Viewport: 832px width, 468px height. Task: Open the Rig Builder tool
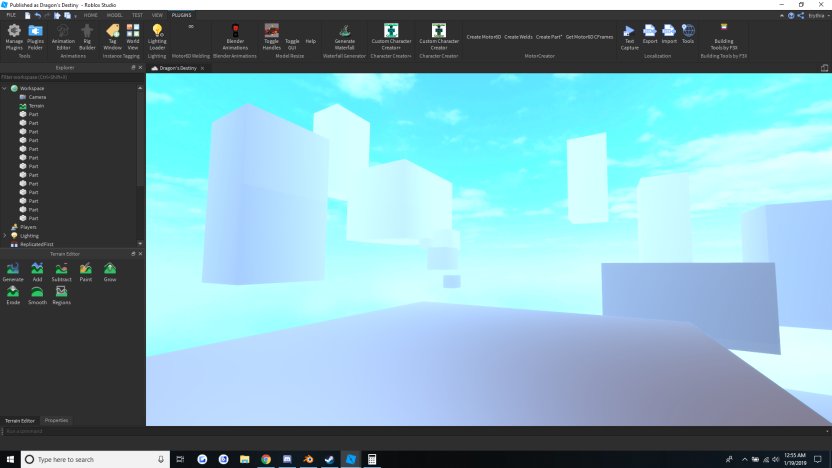point(87,37)
